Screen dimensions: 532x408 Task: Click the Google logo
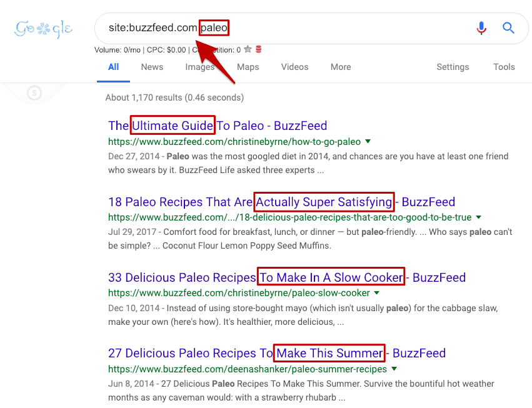43,29
